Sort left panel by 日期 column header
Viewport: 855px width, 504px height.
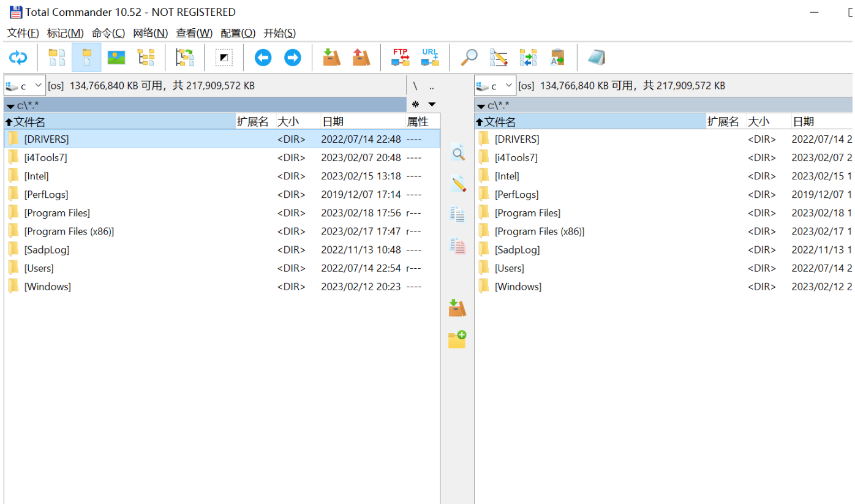coord(363,122)
